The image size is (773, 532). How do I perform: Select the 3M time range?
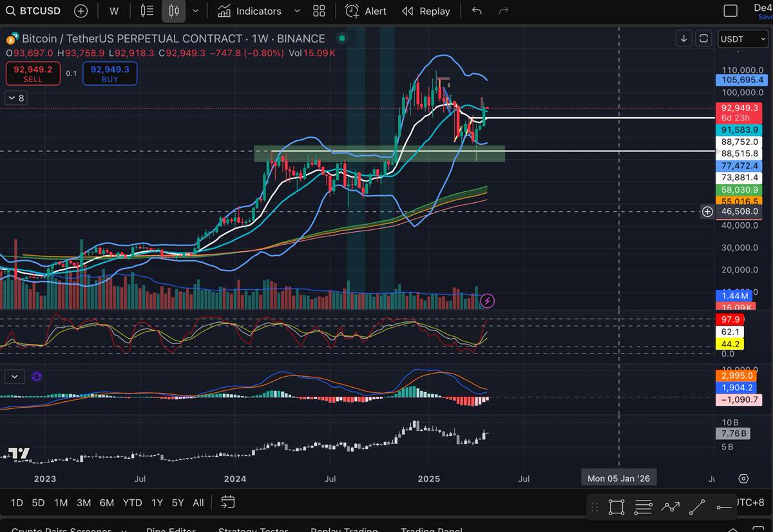[x=83, y=502]
